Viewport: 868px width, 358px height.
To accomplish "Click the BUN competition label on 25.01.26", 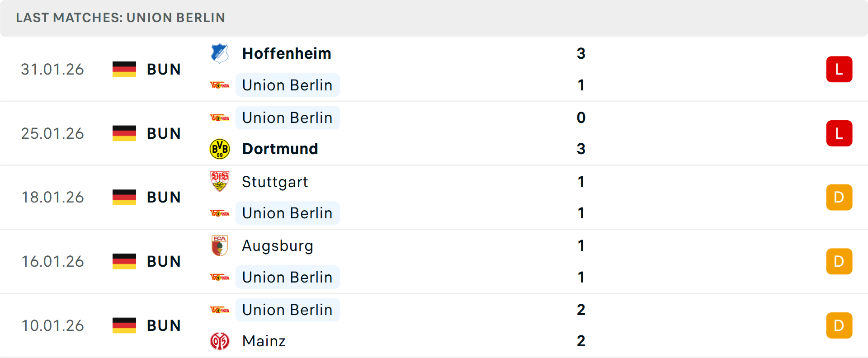I will (x=164, y=133).
